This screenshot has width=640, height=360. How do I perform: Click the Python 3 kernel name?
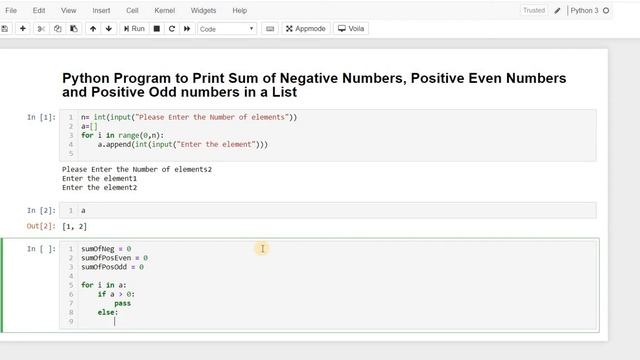584,11
